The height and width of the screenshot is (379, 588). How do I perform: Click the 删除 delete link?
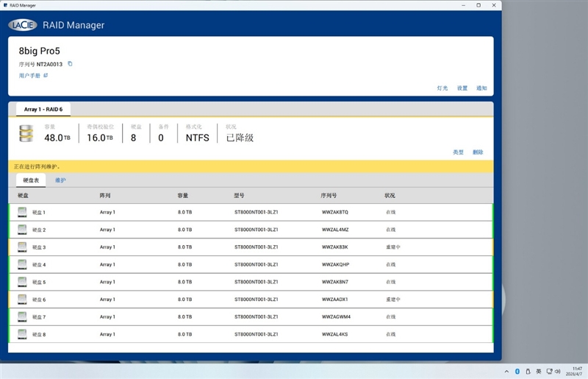(478, 152)
